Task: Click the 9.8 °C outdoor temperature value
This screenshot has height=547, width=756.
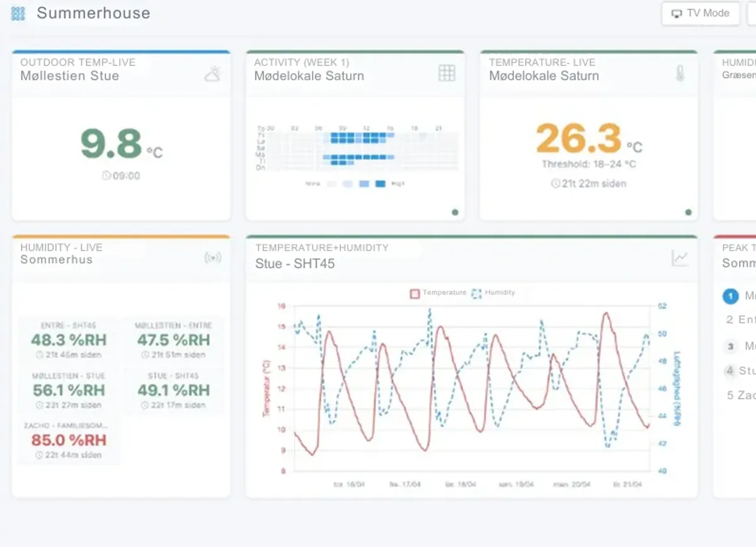Action: pos(121,144)
